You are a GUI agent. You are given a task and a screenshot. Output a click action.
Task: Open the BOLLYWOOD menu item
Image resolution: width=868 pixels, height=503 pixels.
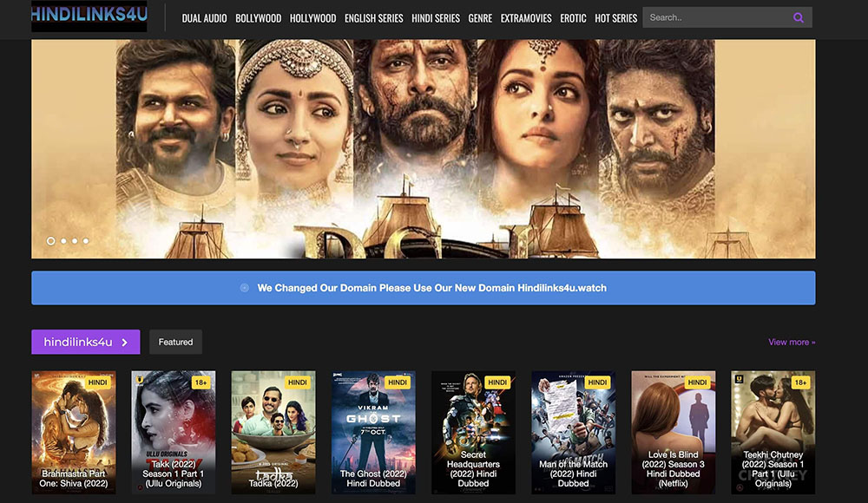(x=258, y=16)
